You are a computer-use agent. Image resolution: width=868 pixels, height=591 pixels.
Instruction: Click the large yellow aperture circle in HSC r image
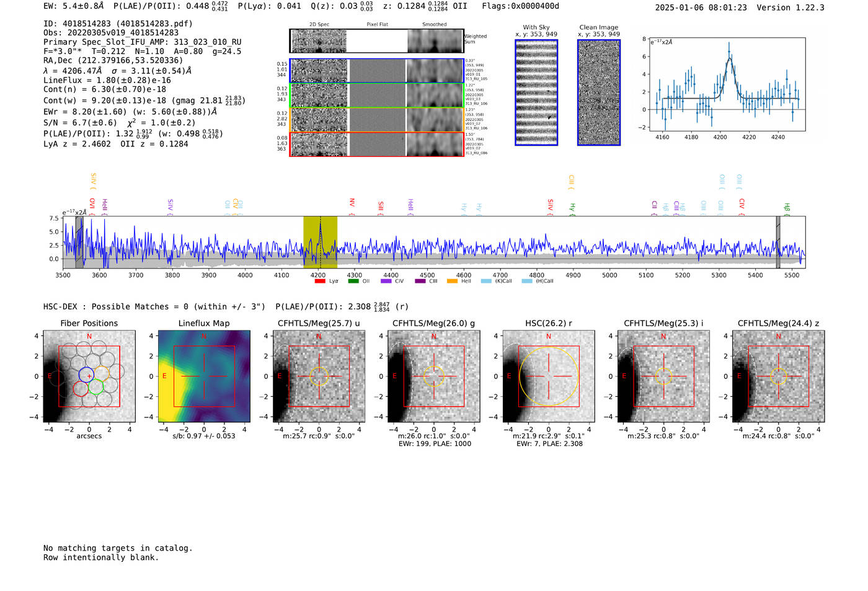point(549,376)
